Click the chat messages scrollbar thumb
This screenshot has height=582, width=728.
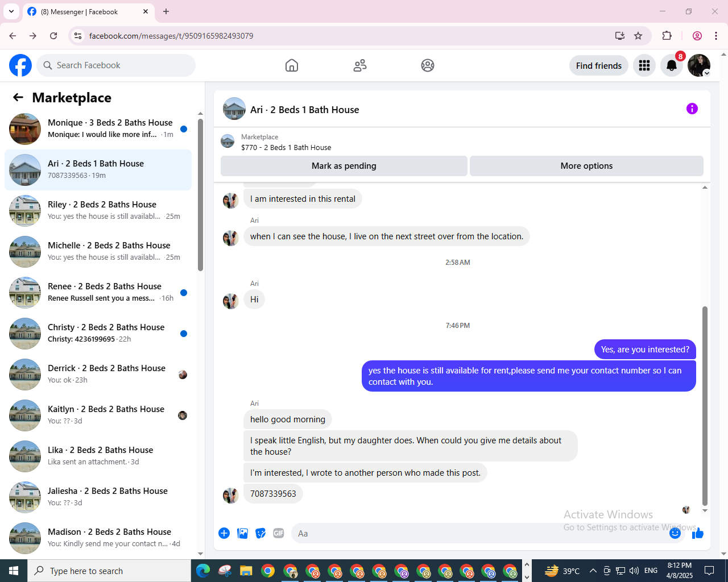coord(705,406)
